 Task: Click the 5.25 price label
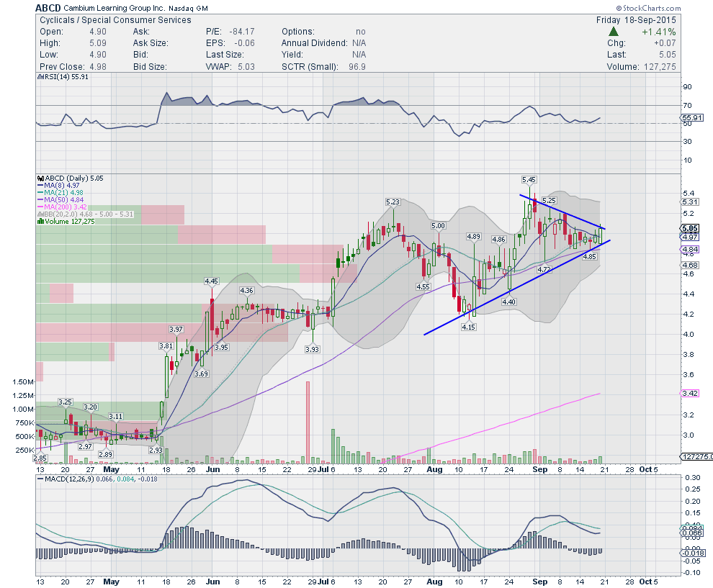549,200
